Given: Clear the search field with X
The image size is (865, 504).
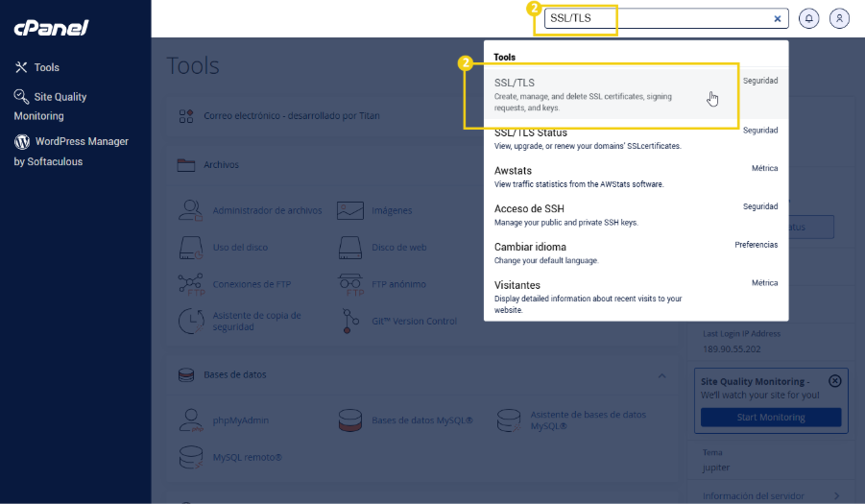Looking at the screenshot, I should click(778, 18).
